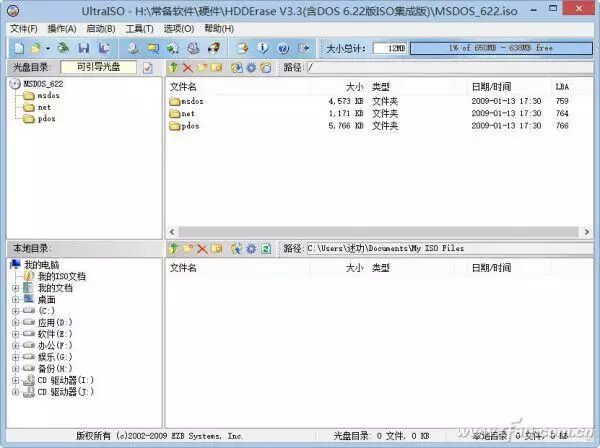This screenshot has height=448, width=600.
Task: Select the pdos folder row in file list
Action: click(x=369, y=126)
